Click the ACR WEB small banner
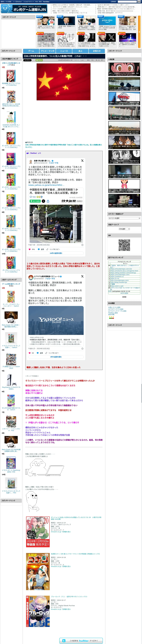The image size is (142, 644). click(124, 297)
